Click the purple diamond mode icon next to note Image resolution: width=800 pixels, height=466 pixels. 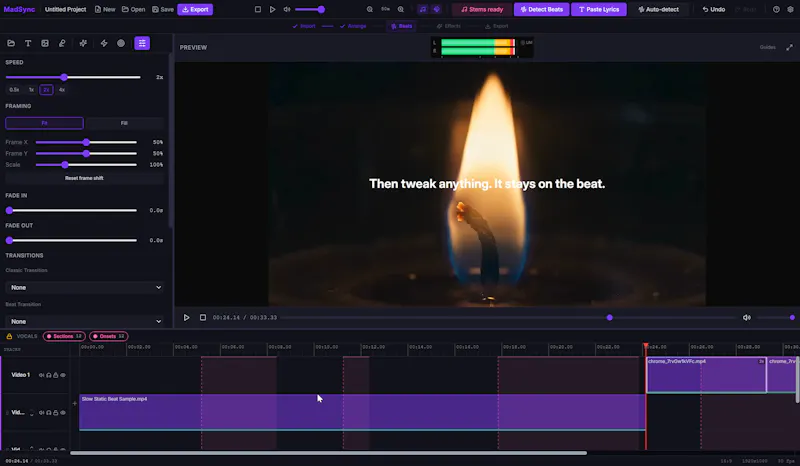pos(436,9)
